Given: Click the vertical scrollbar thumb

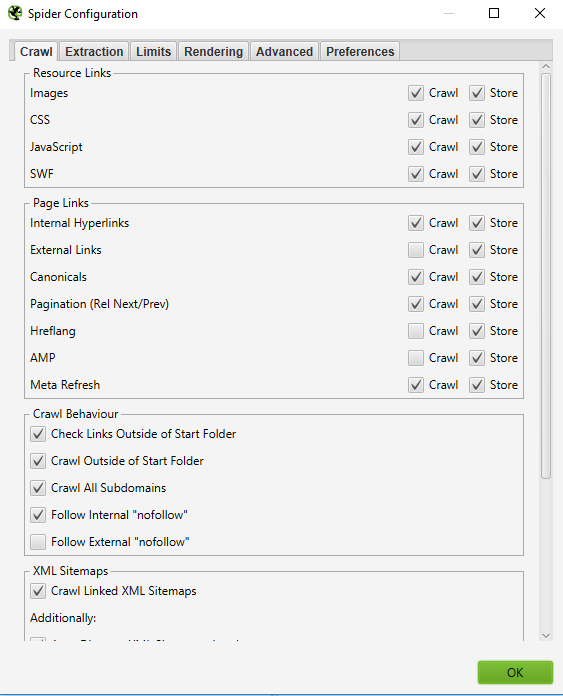Looking at the screenshot, I should [546, 276].
